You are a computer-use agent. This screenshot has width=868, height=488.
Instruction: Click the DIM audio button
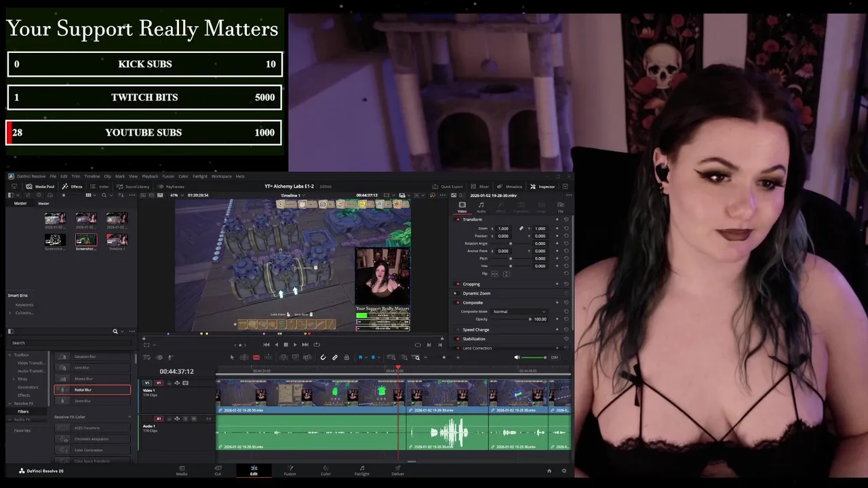[x=554, y=357]
